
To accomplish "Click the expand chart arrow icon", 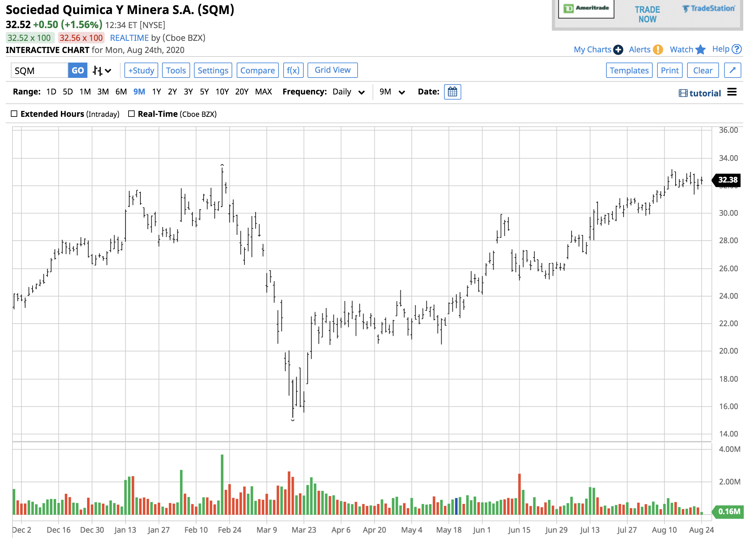I will (732, 70).
